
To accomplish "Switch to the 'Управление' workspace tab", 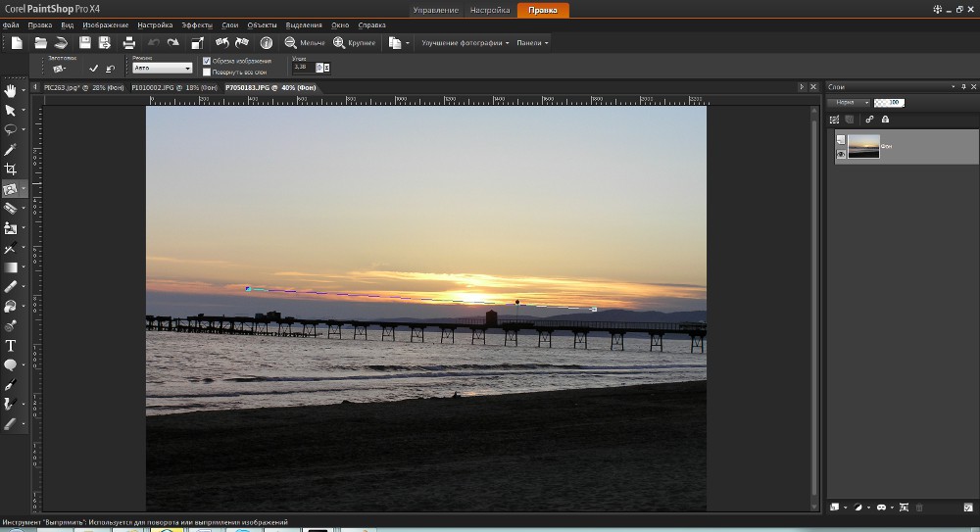I will 435,10.
